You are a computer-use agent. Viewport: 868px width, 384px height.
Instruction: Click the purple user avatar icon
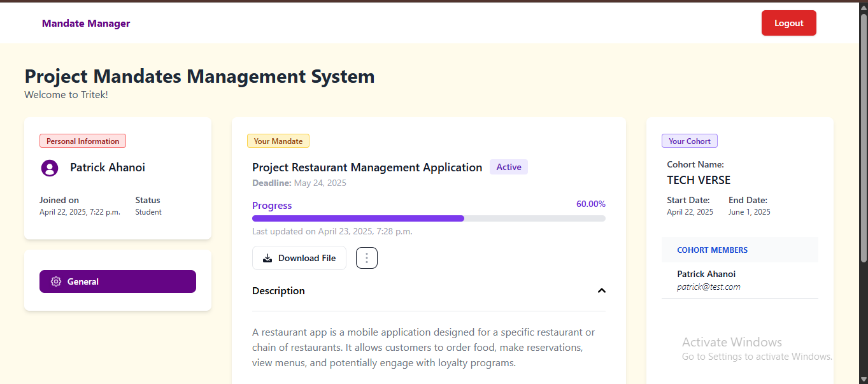coord(49,168)
